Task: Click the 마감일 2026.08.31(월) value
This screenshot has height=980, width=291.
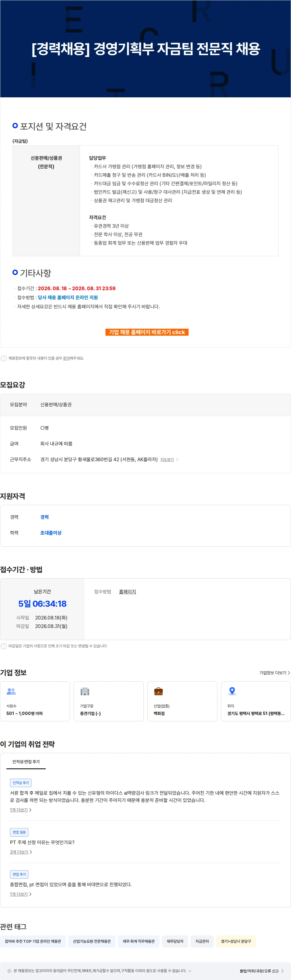Action: [x=51, y=626]
